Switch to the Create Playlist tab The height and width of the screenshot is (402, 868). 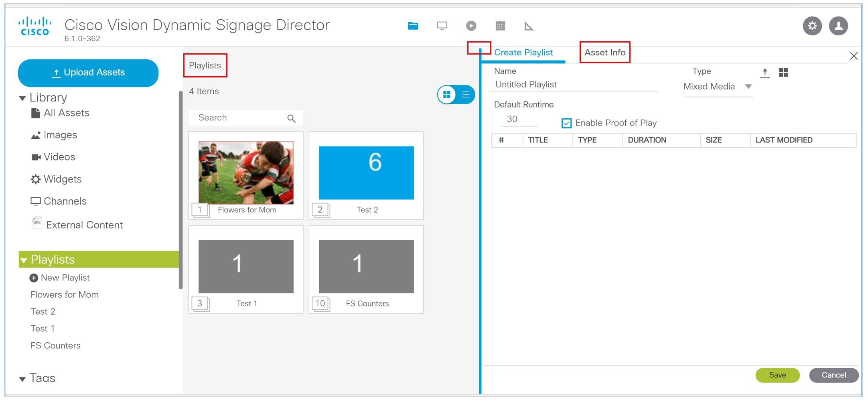[523, 53]
